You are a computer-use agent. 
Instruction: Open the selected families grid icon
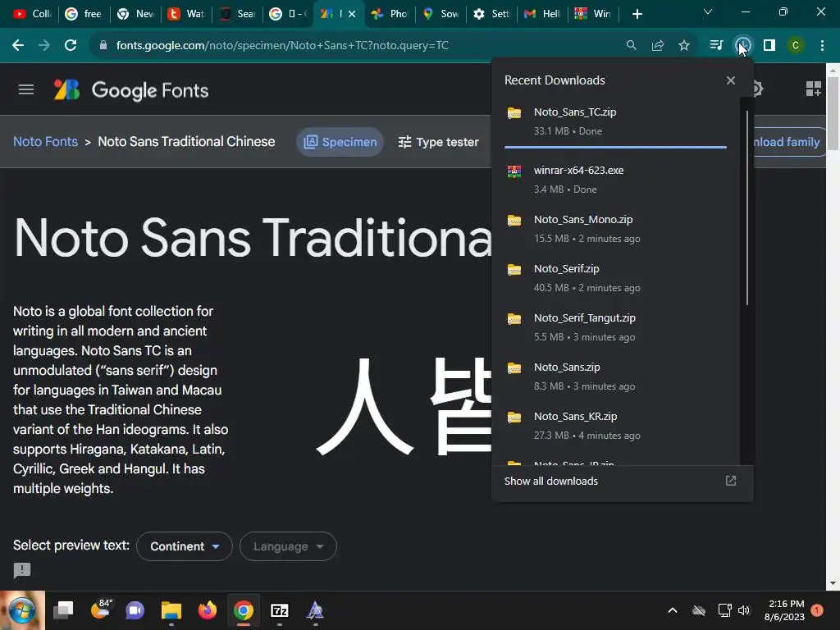[x=813, y=89]
